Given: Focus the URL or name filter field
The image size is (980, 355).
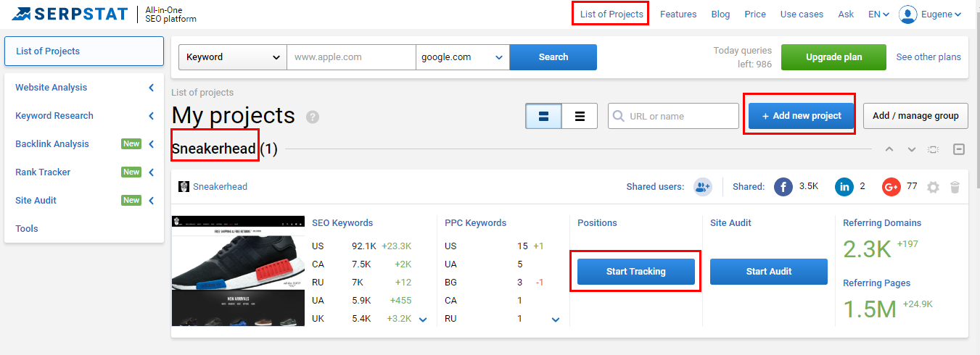Looking at the screenshot, I should tap(673, 116).
